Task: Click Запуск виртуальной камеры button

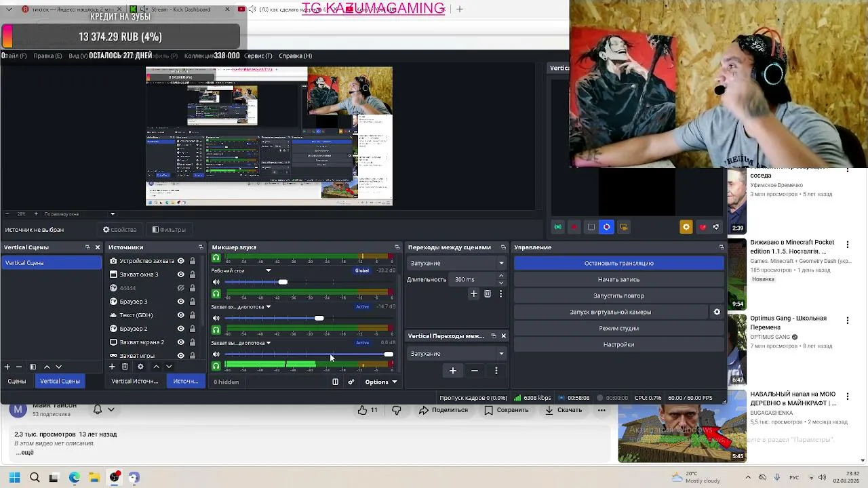Action: click(x=610, y=312)
